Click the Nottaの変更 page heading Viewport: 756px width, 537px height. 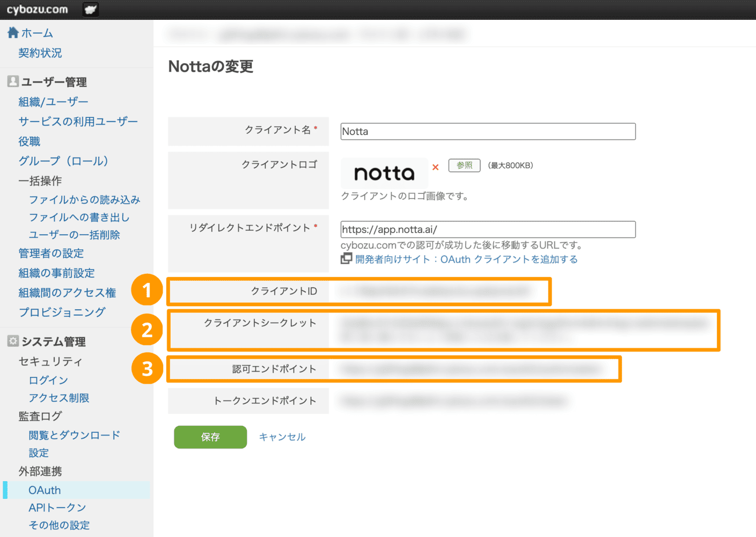(211, 67)
